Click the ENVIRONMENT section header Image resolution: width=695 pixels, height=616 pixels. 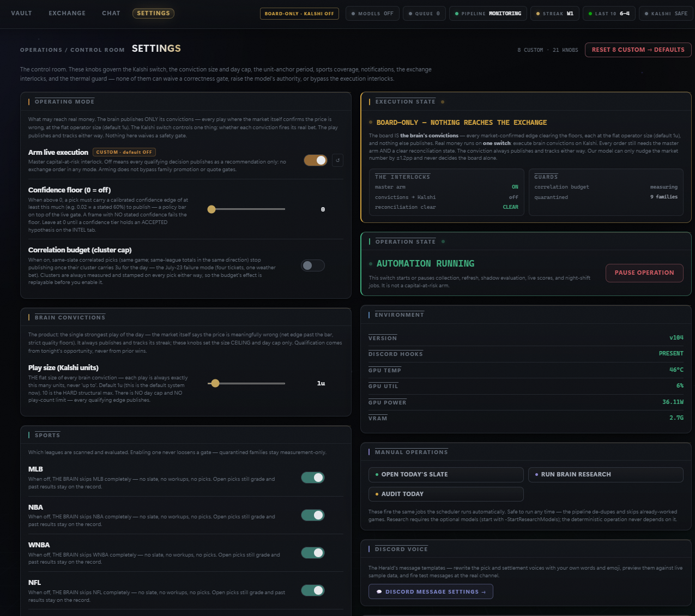point(399,315)
